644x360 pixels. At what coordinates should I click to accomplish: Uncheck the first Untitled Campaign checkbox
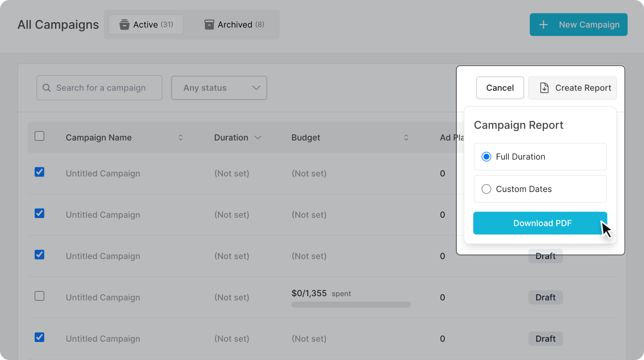(39, 172)
